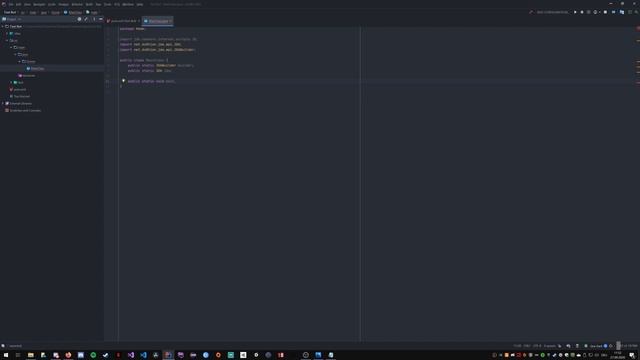
Task: Click the Run icon in toolbar
Action: click(575, 12)
